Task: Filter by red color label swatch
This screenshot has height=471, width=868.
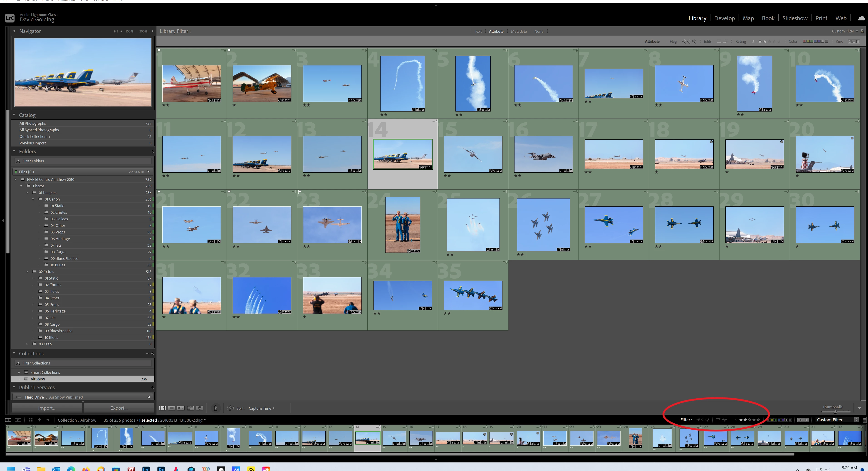Action: click(x=804, y=41)
